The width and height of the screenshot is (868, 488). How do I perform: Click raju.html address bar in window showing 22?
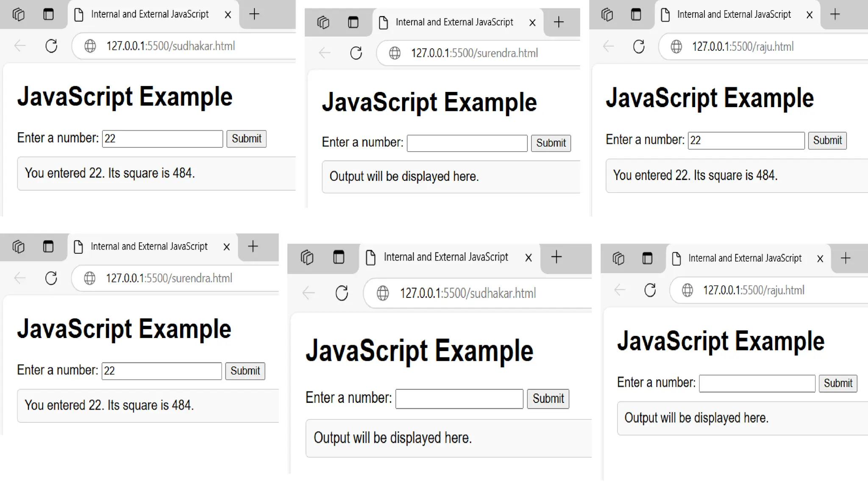coord(743,47)
